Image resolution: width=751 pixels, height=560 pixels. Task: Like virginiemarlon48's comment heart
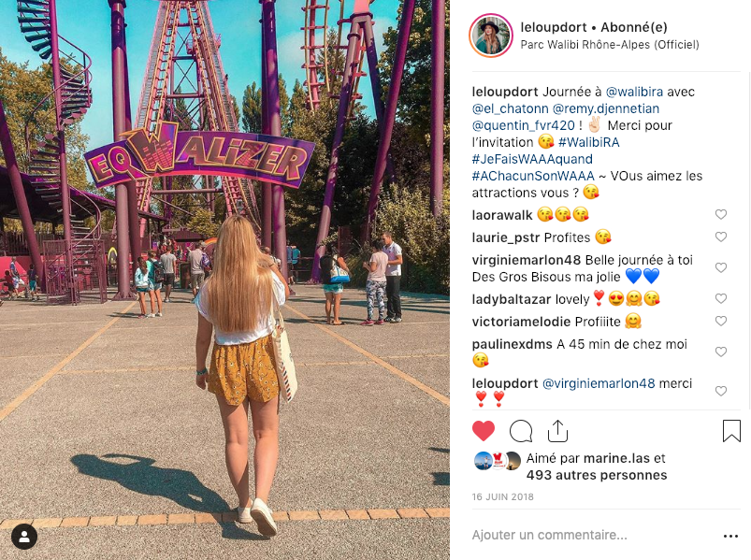click(x=721, y=267)
